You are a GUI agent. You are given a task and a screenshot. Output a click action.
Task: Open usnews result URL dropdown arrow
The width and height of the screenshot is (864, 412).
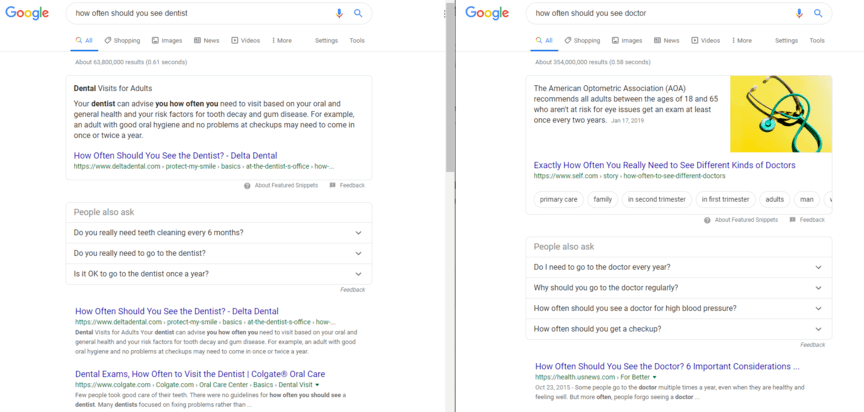tap(655, 377)
